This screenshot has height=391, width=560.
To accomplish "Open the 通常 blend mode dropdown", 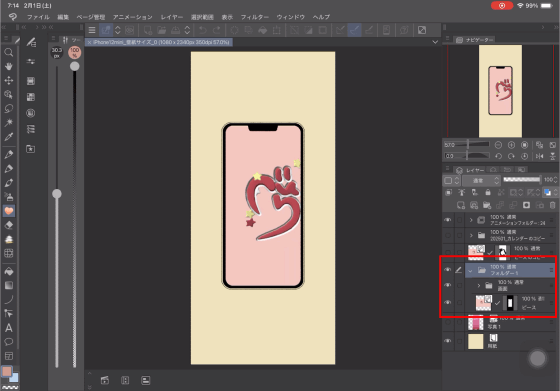I will click(x=481, y=180).
